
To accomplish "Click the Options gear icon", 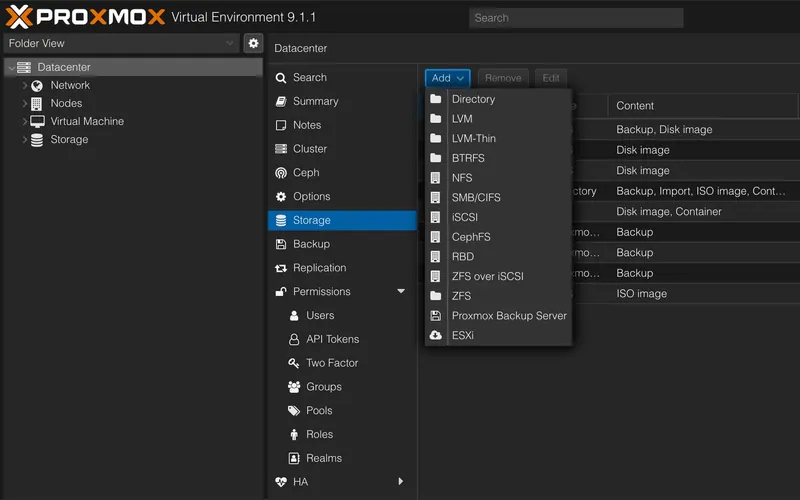I will click(x=281, y=196).
